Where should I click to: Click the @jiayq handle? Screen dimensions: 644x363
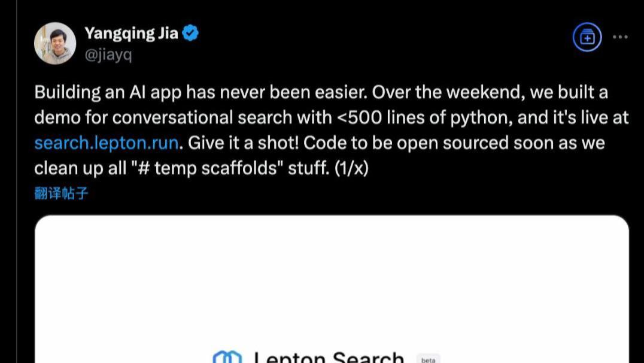pyautogui.click(x=108, y=55)
